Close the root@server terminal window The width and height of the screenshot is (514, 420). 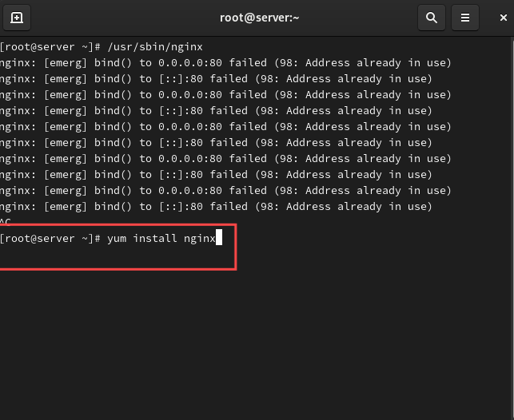click(x=503, y=18)
